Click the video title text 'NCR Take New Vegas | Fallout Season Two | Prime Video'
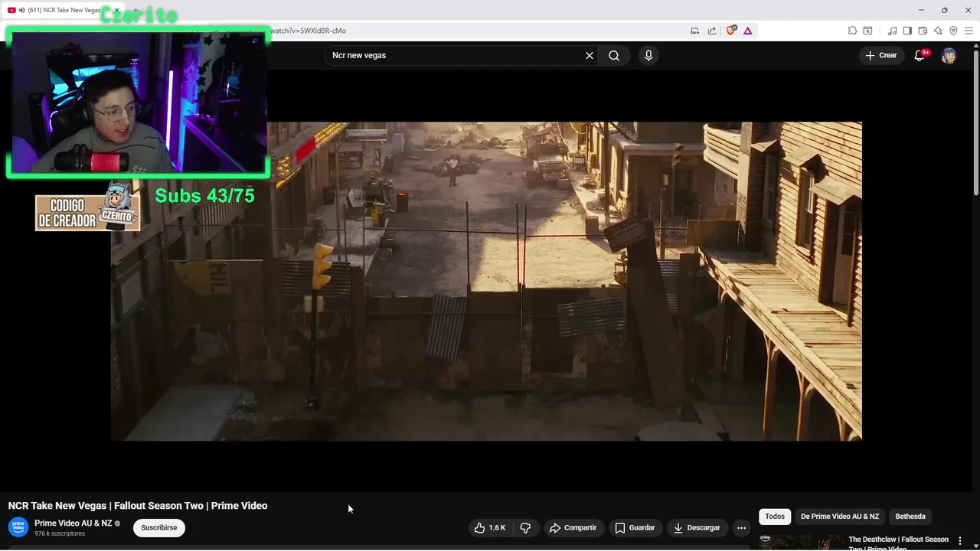This screenshot has width=980, height=551. pos(138,506)
